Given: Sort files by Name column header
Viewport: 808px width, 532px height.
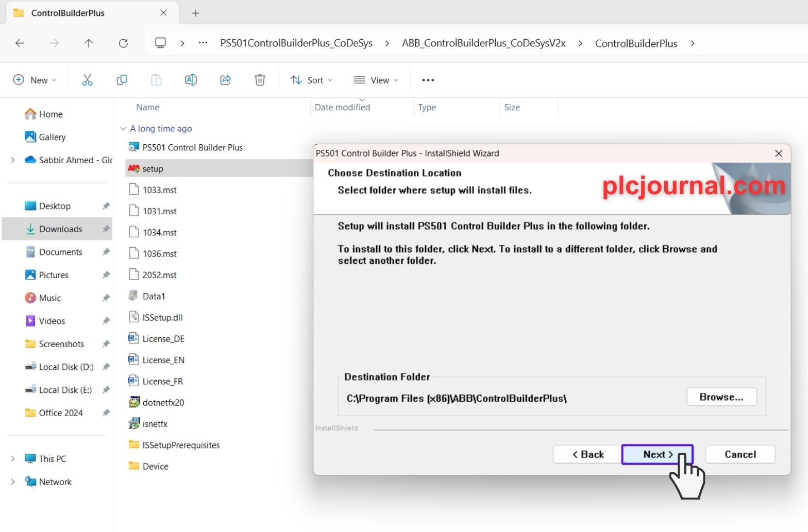Looking at the screenshot, I should pyautogui.click(x=148, y=107).
